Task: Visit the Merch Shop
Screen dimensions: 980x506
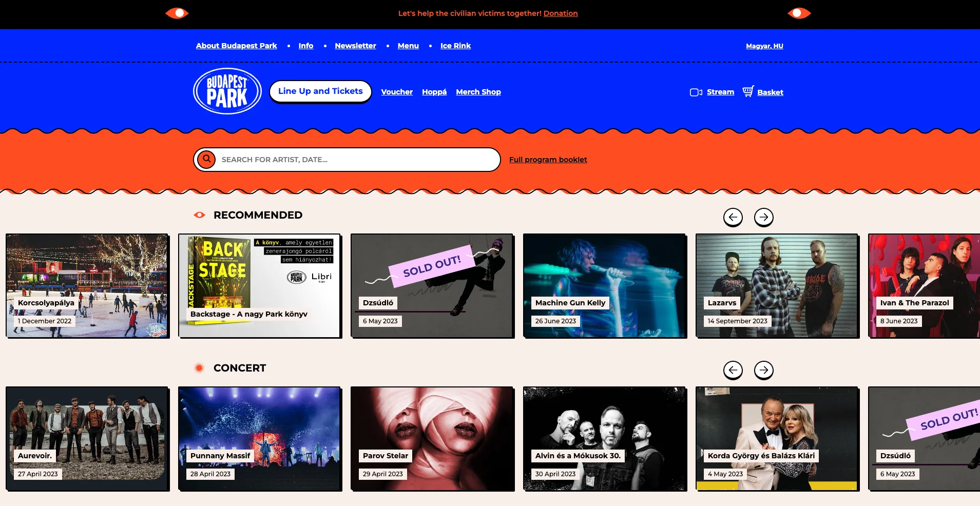Action: pos(478,92)
